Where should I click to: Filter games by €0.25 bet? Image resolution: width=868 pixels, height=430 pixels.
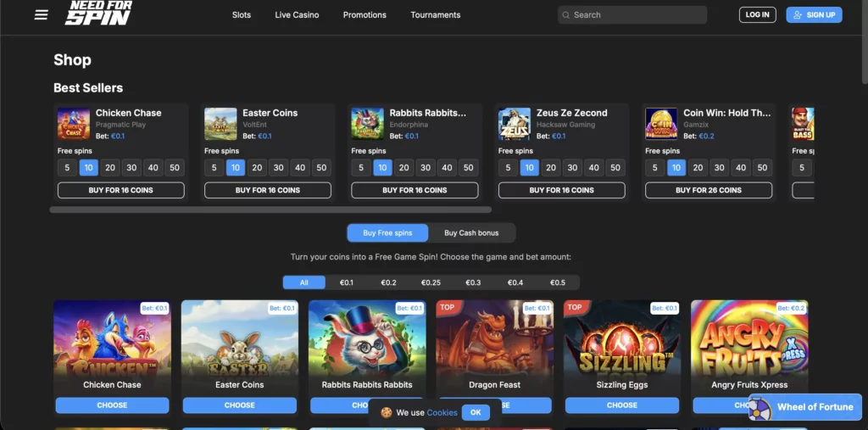431,282
